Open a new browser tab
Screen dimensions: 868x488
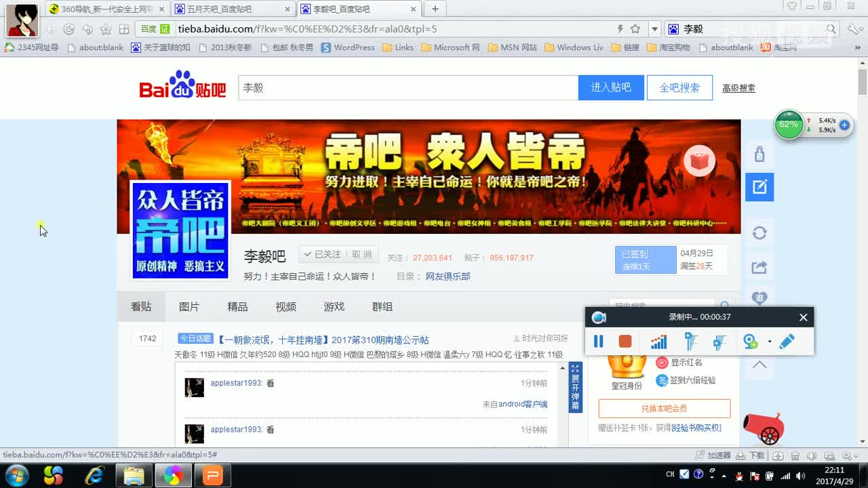tap(435, 9)
